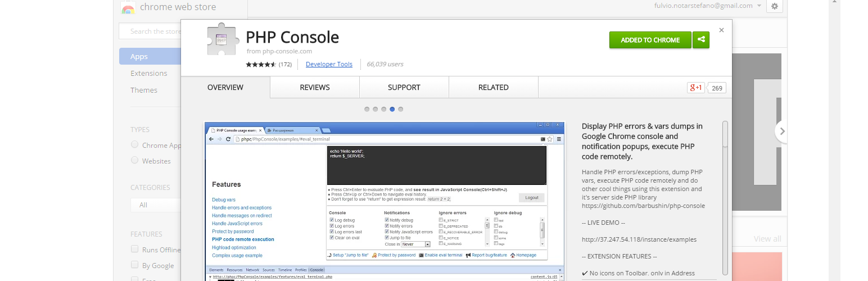This screenshot has width=868, height=281.
Task: Open the Developer Tools category link
Action: 329,64
